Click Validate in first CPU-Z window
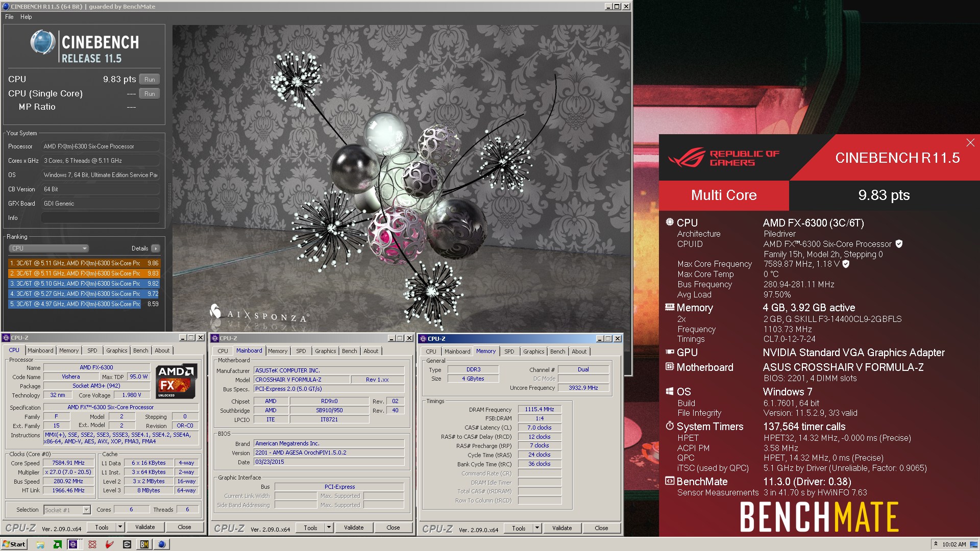 tap(145, 528)
